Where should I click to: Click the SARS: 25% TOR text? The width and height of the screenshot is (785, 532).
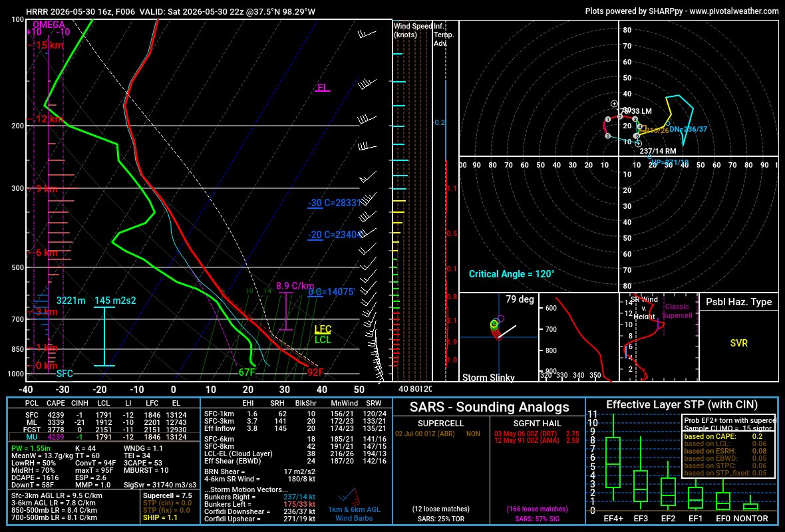441,519
